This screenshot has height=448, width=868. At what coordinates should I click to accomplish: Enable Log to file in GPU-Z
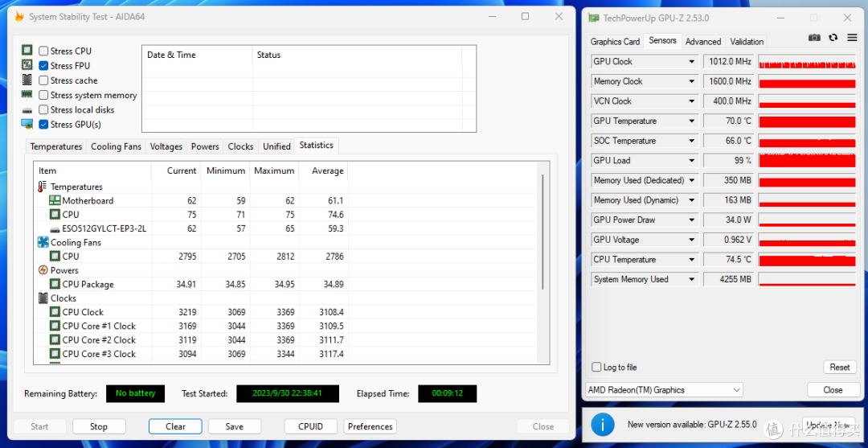point(596,367)
